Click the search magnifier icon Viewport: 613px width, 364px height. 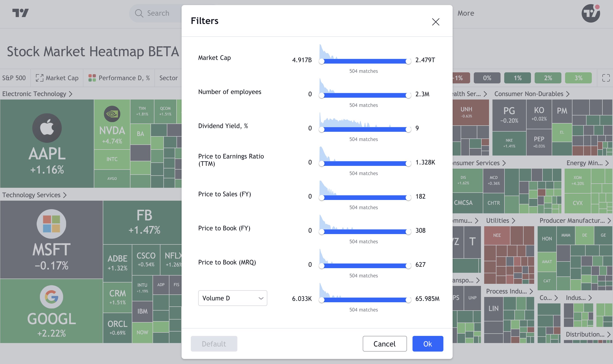click(x=139, y=13)
